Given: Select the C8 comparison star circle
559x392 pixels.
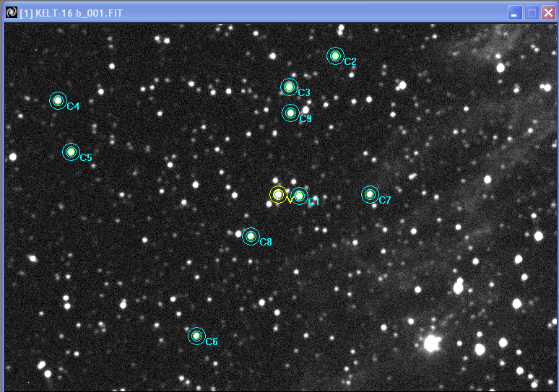Looking at the screenshot, I should pyautogui.click(x=251, y=236).
